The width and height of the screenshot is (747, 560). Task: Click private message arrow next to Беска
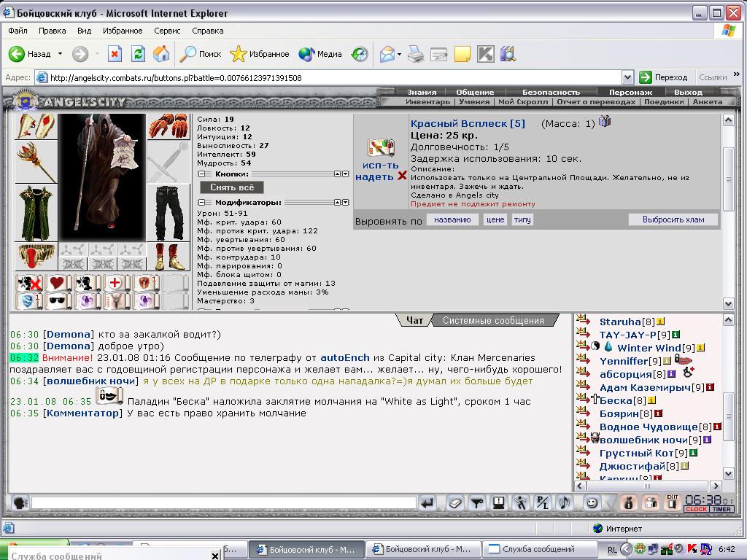click(583, 398)
